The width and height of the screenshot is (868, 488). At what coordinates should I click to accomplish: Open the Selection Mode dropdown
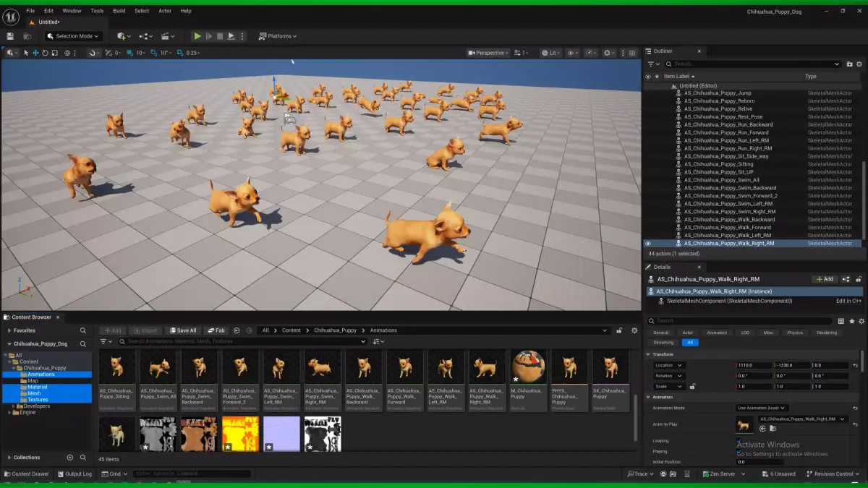coord(73,36)
